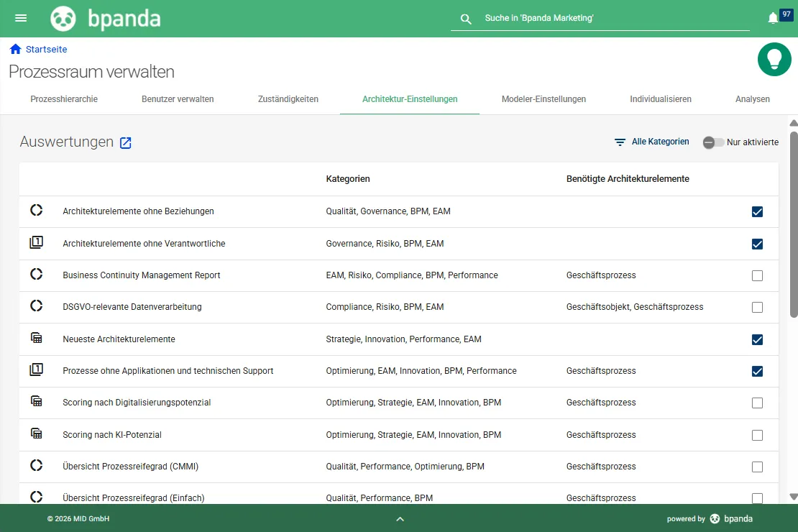Open the Analysen tab
Image resolution: width=798 pixels, height=532 pixels.
(x=752, y=98)
